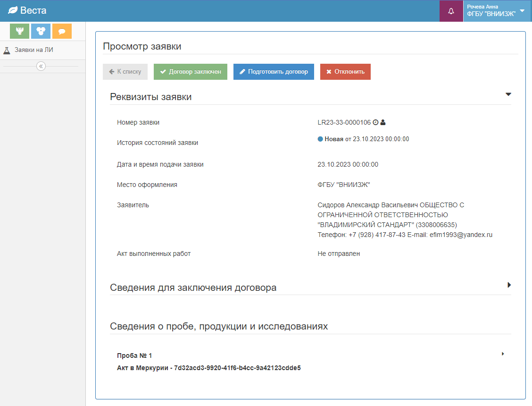The height and width of the screenshot is (406, 532).
Task: Return with the К списку button
Action: click(125, 72)
